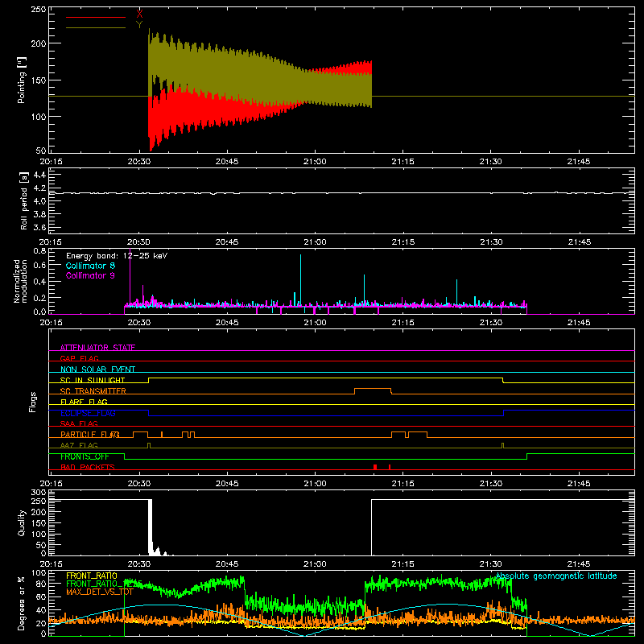
Task: Click the '4.4' tick on the Roll period axis
Action: pyautogui.click(x=39, y=175)
